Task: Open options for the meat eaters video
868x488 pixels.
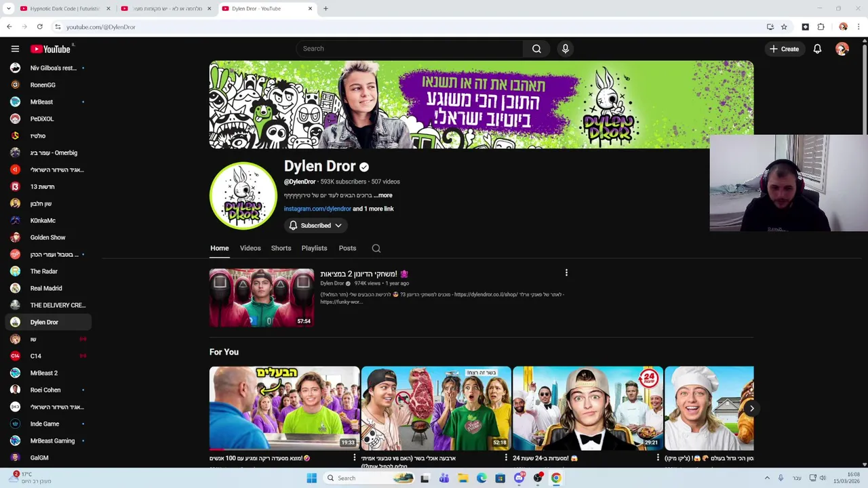Action: [506, 458]
